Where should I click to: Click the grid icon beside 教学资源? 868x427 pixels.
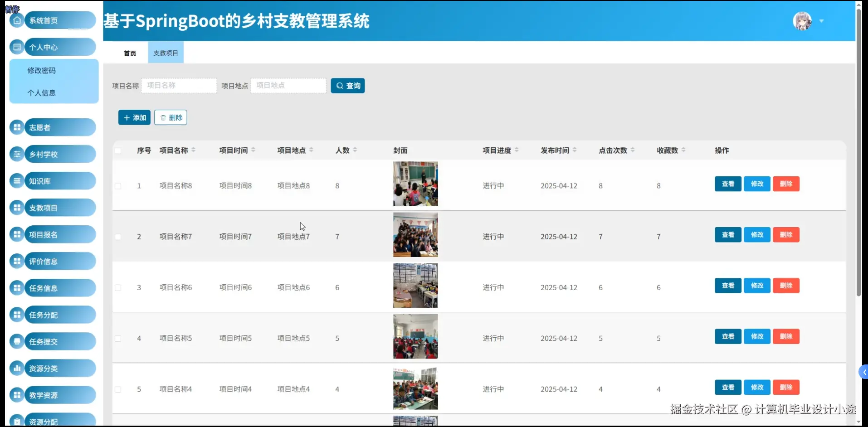pyautogui.click(x=17, y=395)
